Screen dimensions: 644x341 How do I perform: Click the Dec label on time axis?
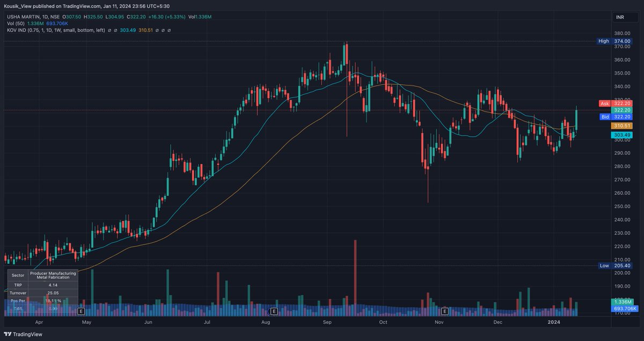coord(497,323)
